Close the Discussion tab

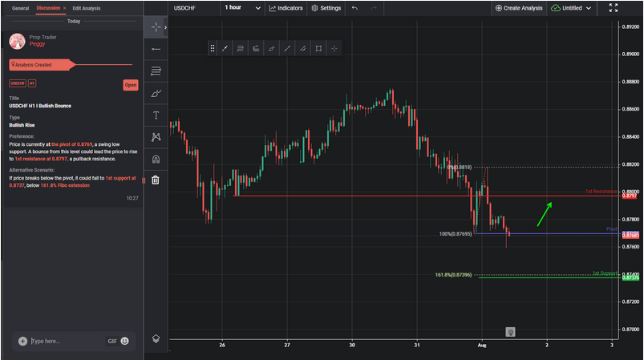[64, 8]
